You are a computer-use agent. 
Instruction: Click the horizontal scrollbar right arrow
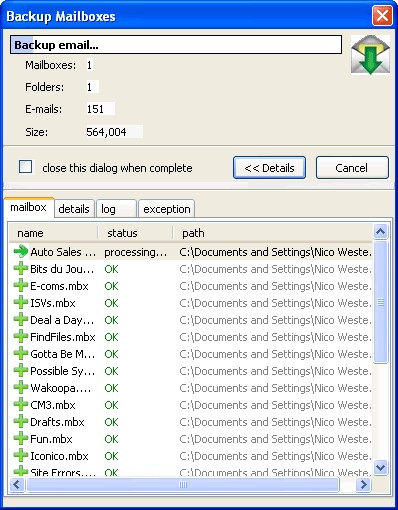(363, 484)
